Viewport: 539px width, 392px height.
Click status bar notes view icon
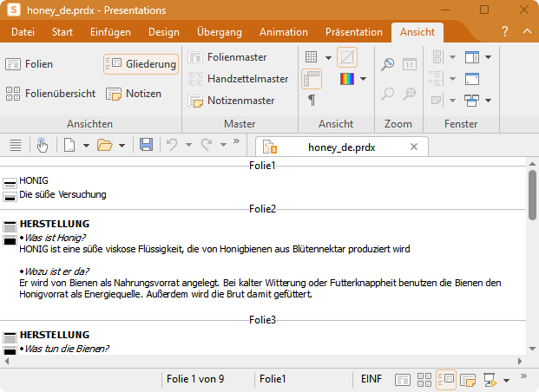pos(468,380)
